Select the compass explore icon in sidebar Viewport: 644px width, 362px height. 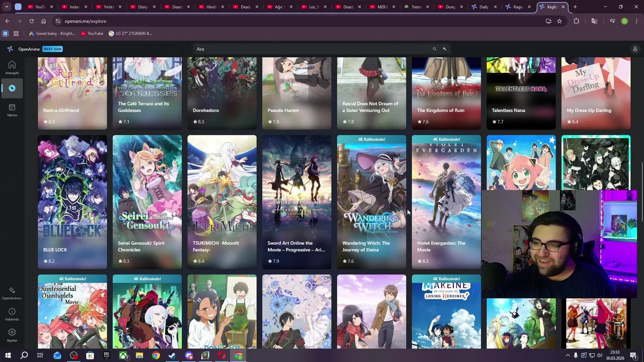point(12,88)
